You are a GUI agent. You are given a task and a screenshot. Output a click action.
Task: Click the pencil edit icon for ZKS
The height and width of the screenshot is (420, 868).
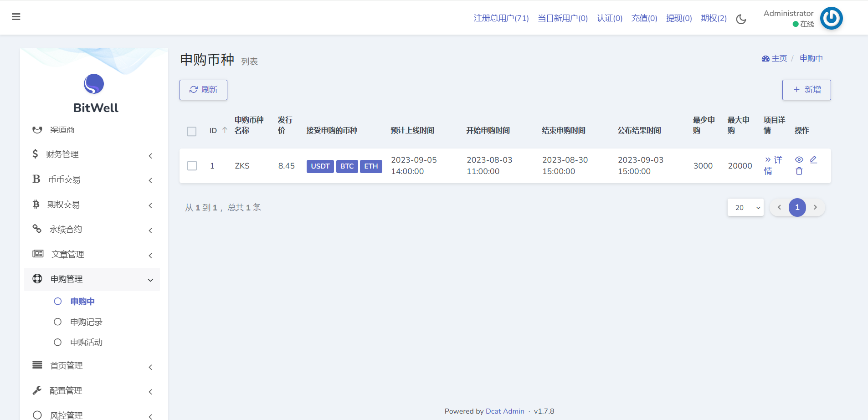[813, 160]
